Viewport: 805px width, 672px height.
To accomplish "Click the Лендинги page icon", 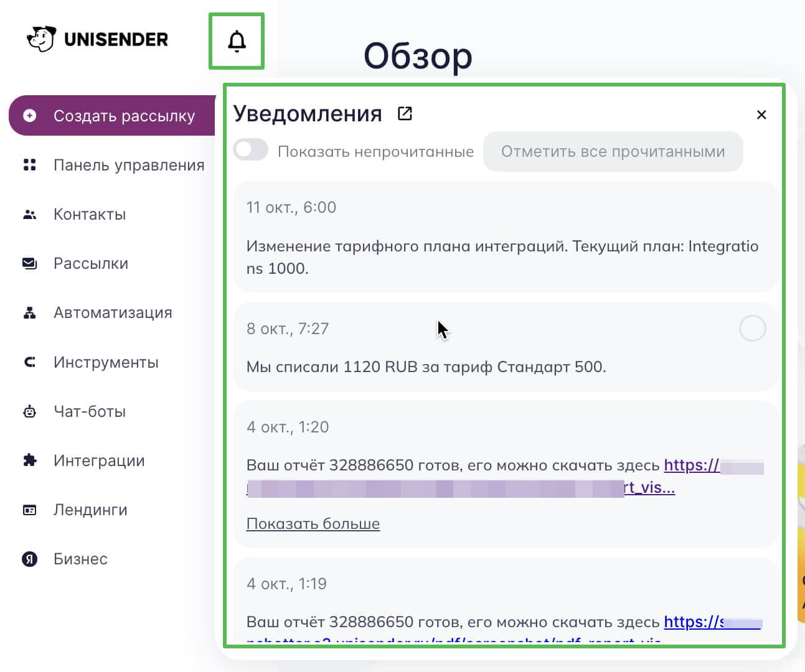I will 30,510.
